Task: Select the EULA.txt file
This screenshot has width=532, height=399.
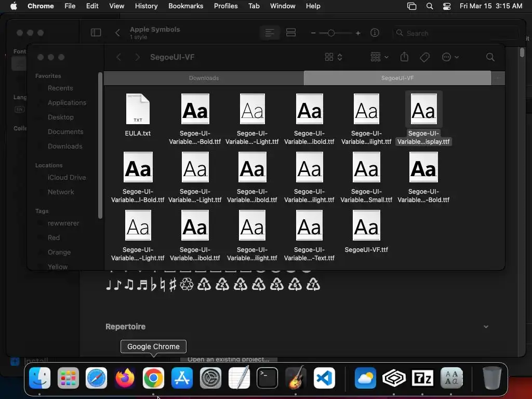Action: [x=138, y=115]
